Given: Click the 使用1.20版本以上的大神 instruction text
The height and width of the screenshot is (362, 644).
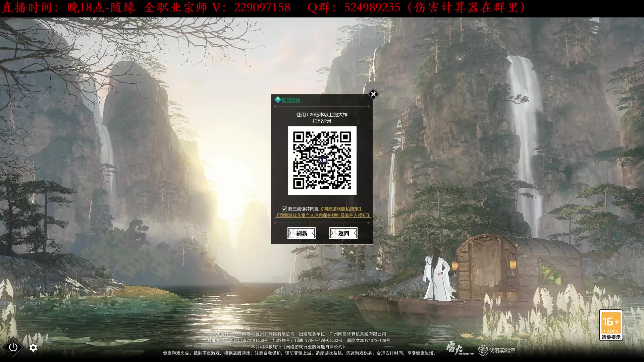Looking at the screenshot, I should [322, 115].
